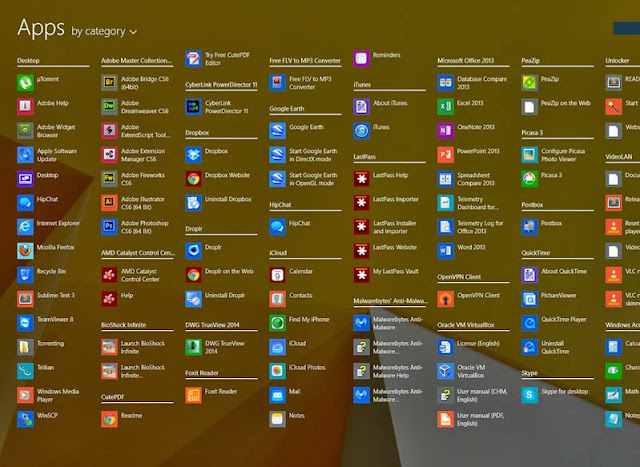This screenshot has width=640, height=467.
Task: Open CyberLink PowerDirector 11 icon
Action: [x=193, y=107]
